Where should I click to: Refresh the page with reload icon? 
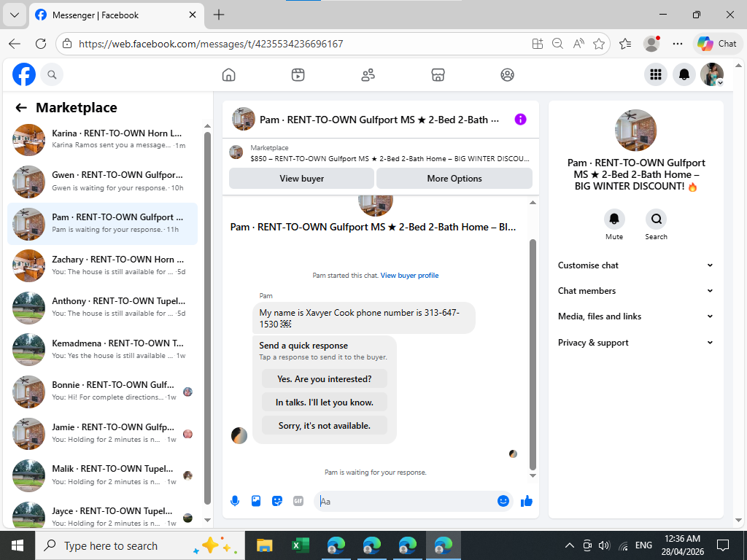[x=41, y=44]
